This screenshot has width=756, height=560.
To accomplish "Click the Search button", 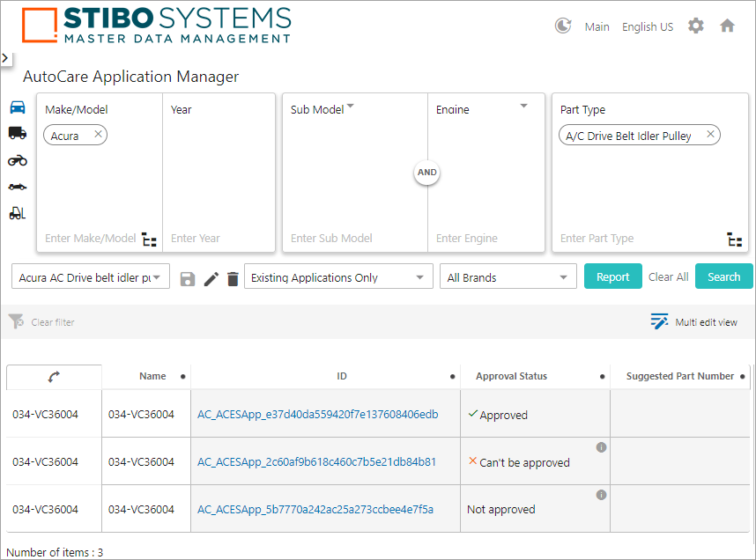I will click(723, 276).
